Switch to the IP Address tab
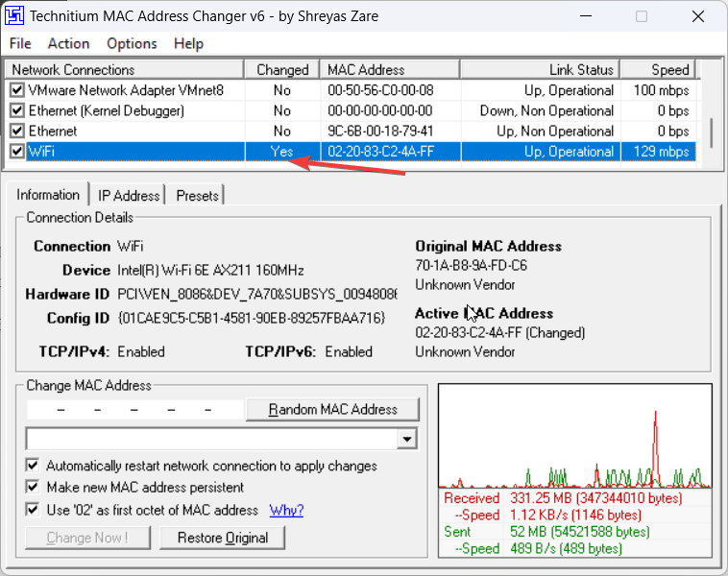Screen dimensions: 728x576 129,196
